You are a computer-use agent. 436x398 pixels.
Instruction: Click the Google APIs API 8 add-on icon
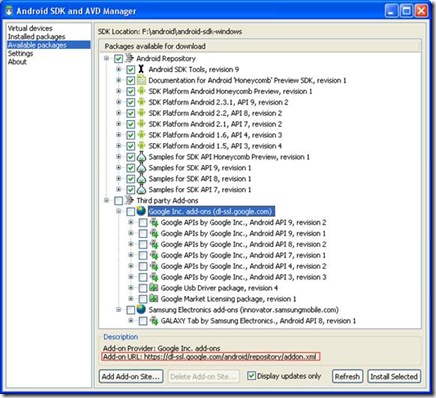[x=154, y=244]
